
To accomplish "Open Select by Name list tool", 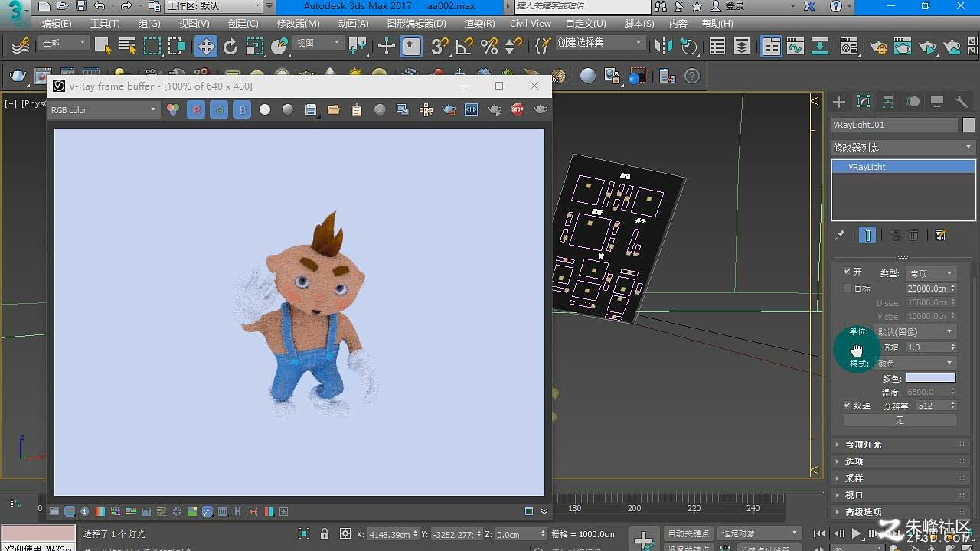I will pos(127,47).
